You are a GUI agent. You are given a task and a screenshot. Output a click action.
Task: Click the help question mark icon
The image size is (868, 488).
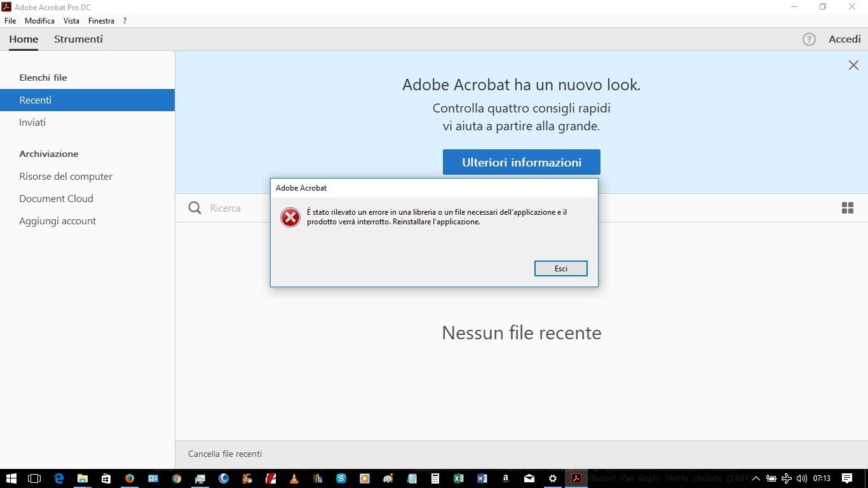coord(809,39)
